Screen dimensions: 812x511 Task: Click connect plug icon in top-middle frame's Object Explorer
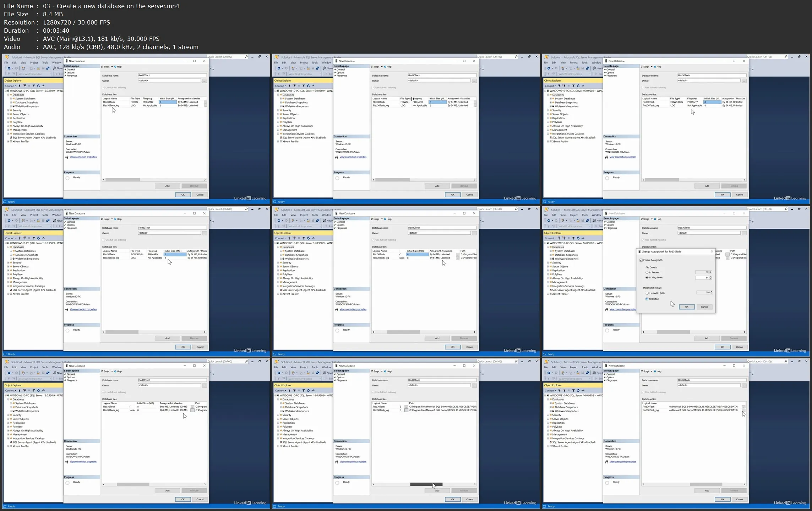pos(289,86)
